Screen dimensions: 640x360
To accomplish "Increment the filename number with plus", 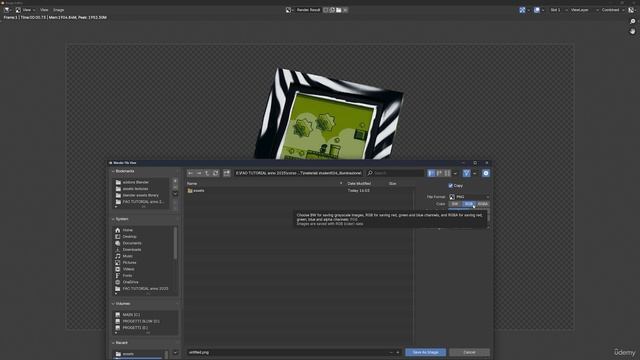I will (x=398, y=352).
